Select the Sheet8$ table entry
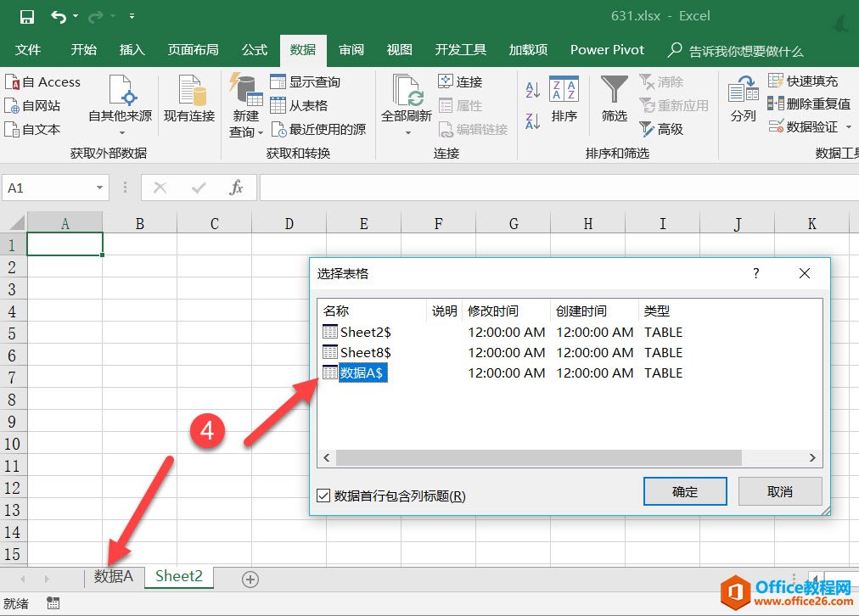Screen dimensions: 859x616 pos(365,352)
